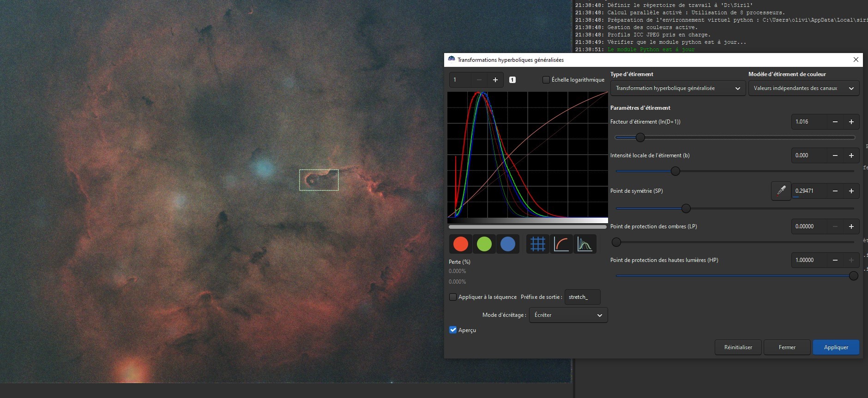Toggle the blue channel button

click(x=507, y=244)
